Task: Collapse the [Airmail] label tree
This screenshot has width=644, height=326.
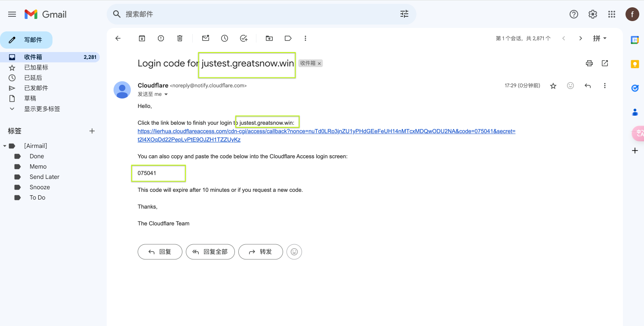Action: 5,146
